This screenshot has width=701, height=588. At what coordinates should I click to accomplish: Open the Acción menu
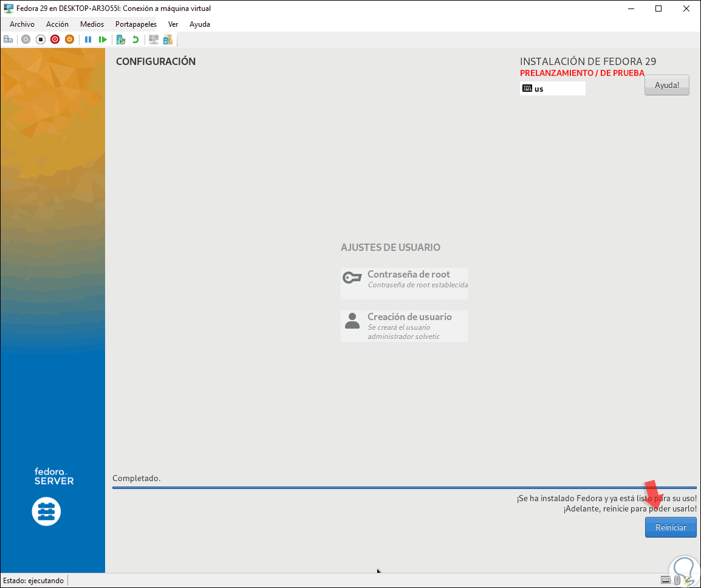coord(57,24)
